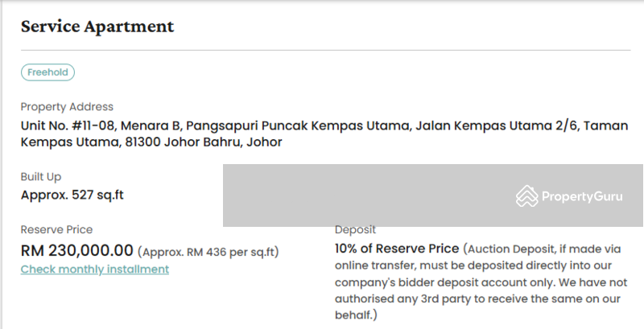644x329 pixels.
Task: Click the divider line under Service Apartment
Action: coord(326,50)
